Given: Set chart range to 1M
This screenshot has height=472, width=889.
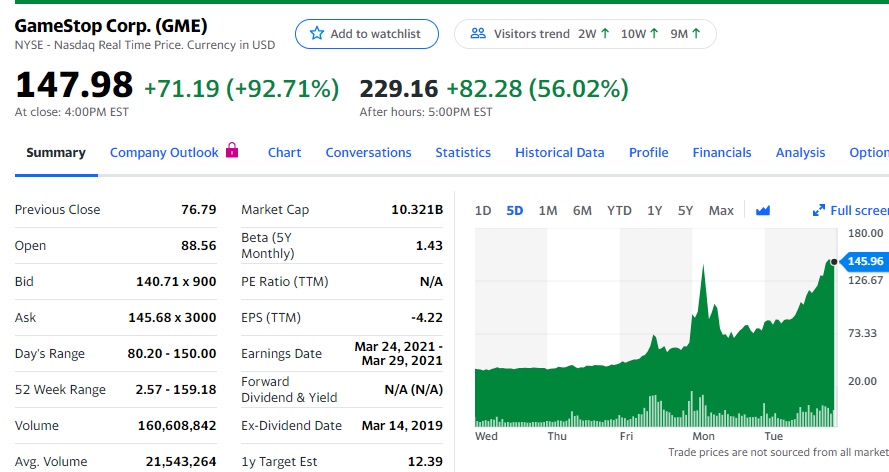Looking at the screenshot, I should tap(548, 211).
